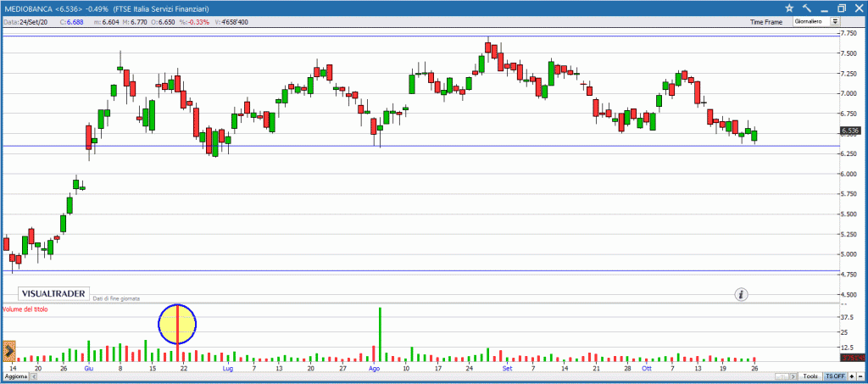Add chart to favorites with star icon
This screenshot has width=868, height=384.
point(789,8)
